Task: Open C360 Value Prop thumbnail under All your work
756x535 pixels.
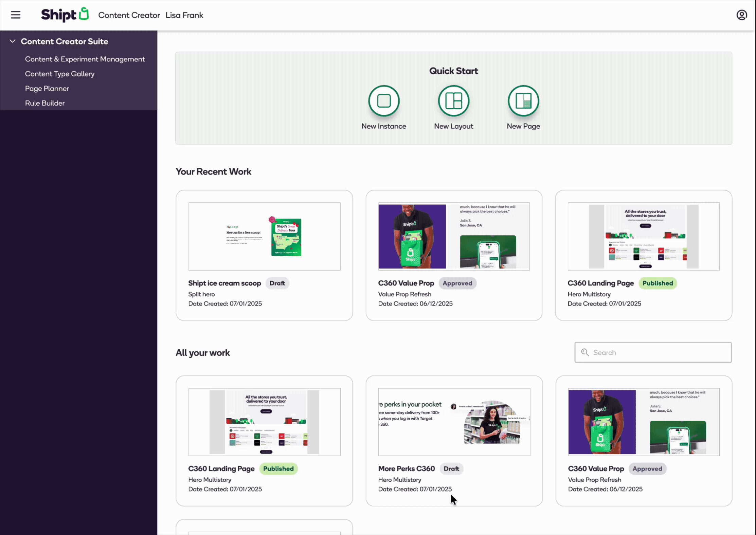Action: click(644, 422)
